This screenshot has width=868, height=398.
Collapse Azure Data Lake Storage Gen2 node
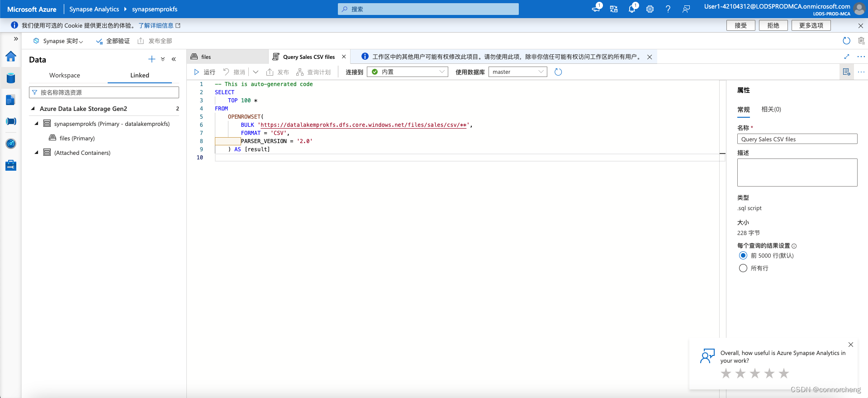click(33, 109)
